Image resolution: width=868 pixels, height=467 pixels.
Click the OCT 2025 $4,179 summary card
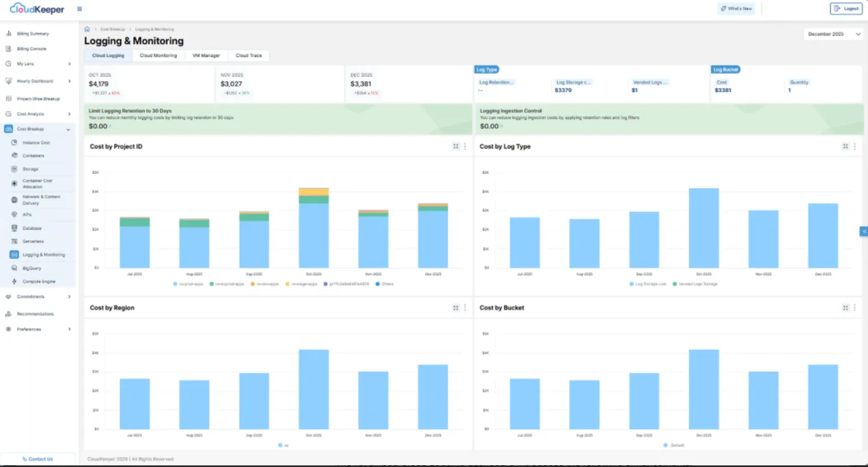click(149, 84)
